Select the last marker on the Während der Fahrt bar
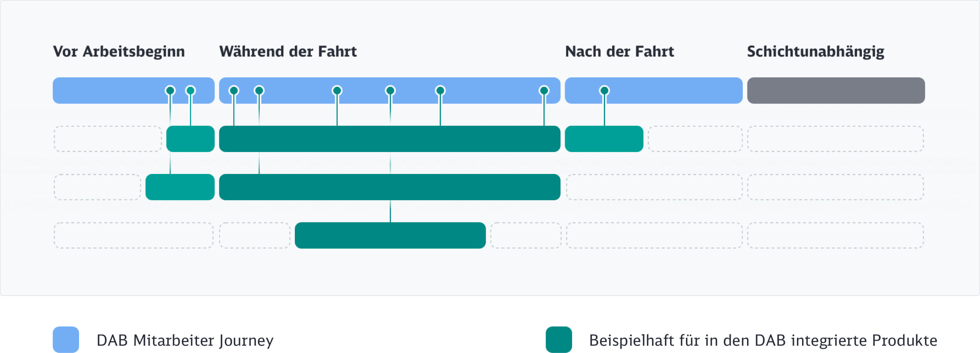Image resolution: width=980 pixels, height=353 pixels. [x=544, y=91]
